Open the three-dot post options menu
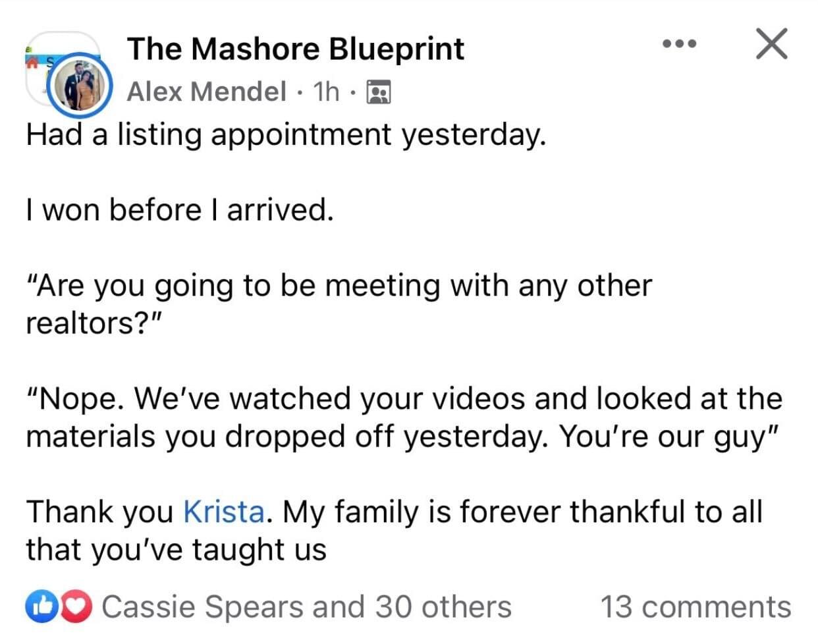The image size is (818, 644). 679,44
